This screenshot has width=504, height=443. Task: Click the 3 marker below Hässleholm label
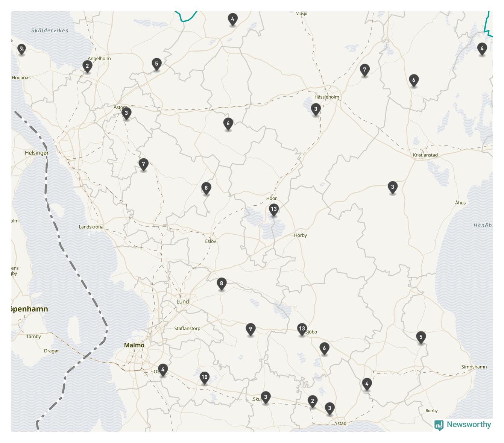tap(316, 109)
